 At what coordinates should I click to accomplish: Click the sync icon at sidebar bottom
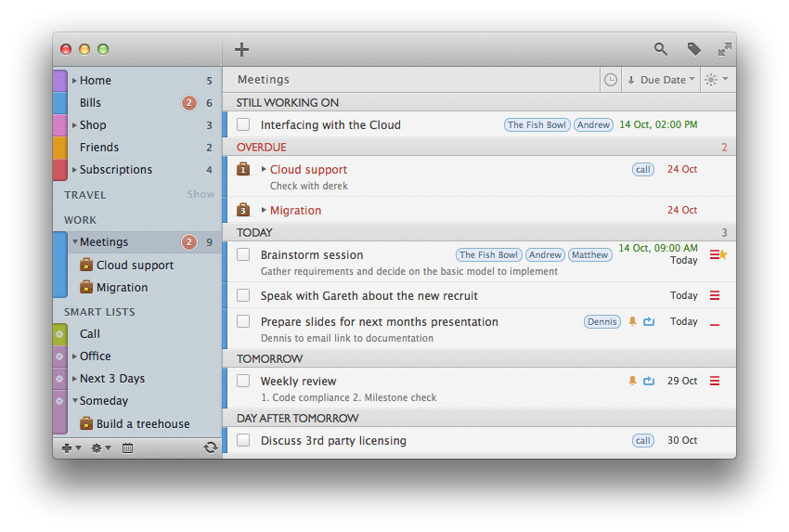tap(211, 448)
